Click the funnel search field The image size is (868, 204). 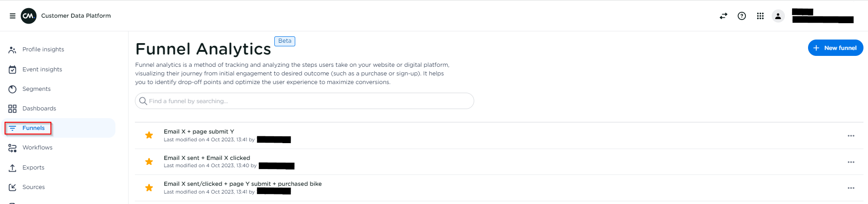tap(304, 101)
